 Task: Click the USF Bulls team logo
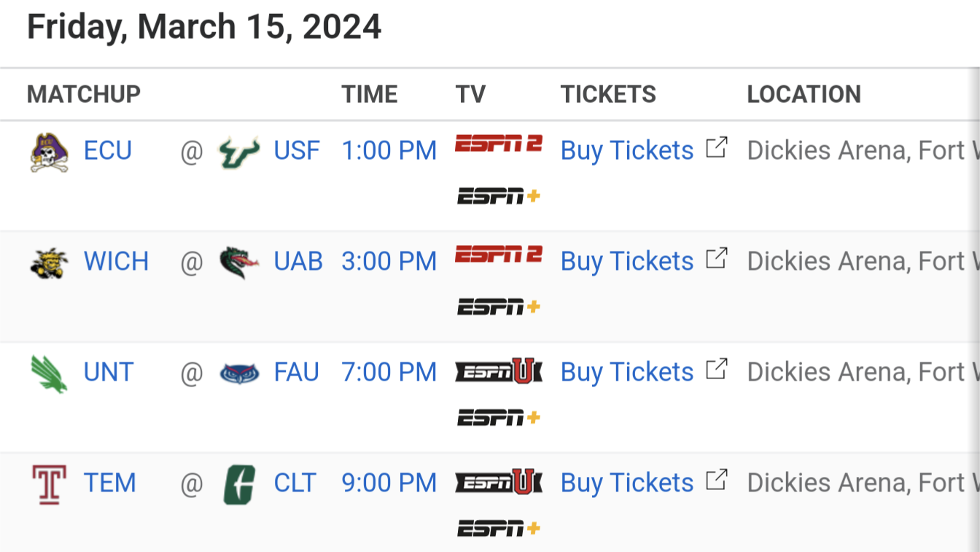click(239, 152)
